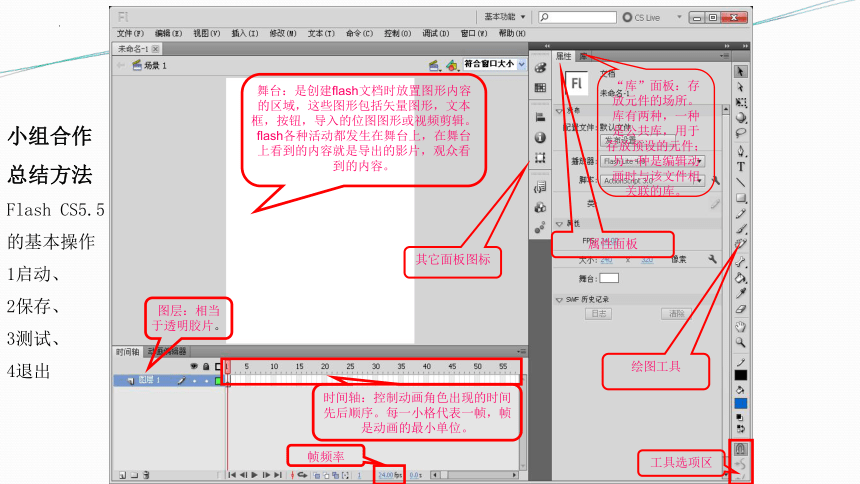The height and width of the screenshot is (484, 860).
Task: Open the CS Live dropdown arrow
Action: (679, 17)
